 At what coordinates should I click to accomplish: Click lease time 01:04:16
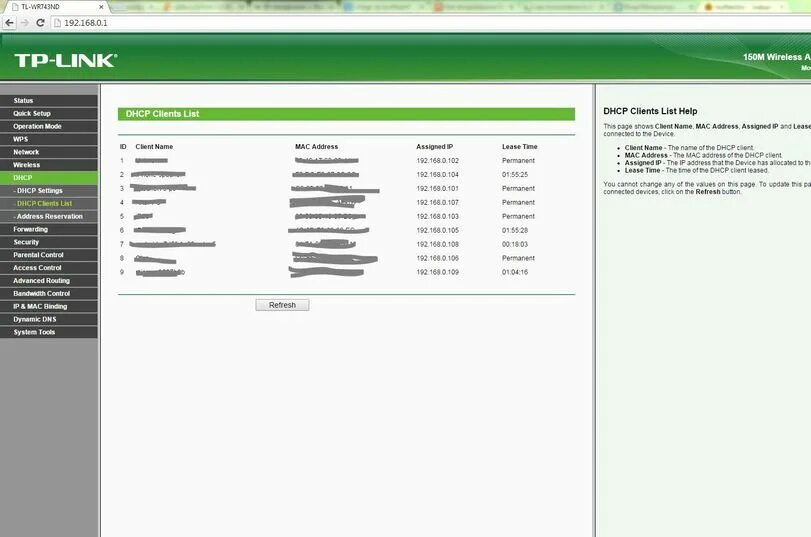point(515,272)
